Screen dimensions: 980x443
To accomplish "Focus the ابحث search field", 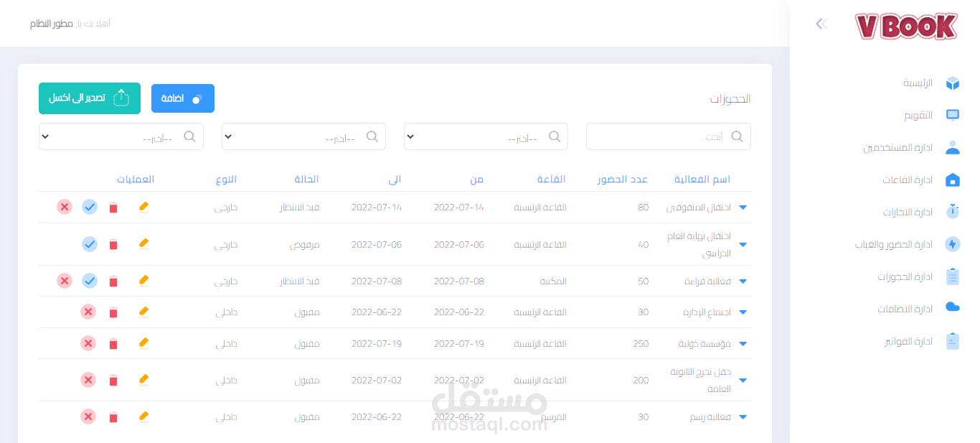I will click(669, 136).
